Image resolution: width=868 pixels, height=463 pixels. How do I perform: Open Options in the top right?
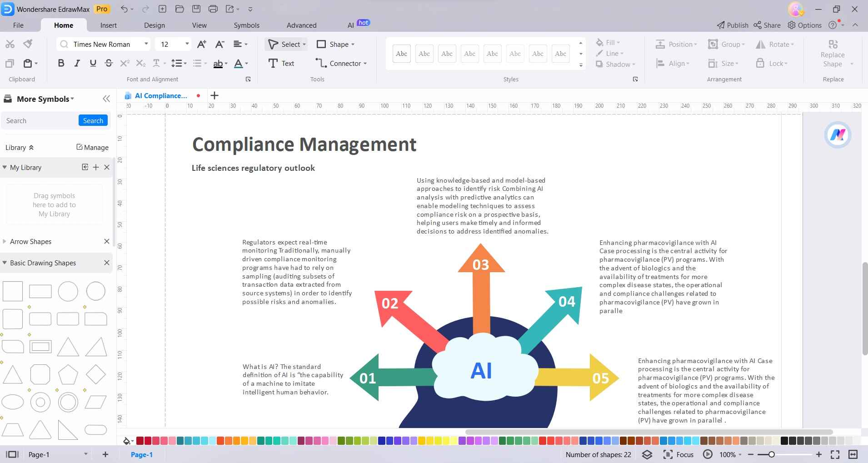coord(804,25)
